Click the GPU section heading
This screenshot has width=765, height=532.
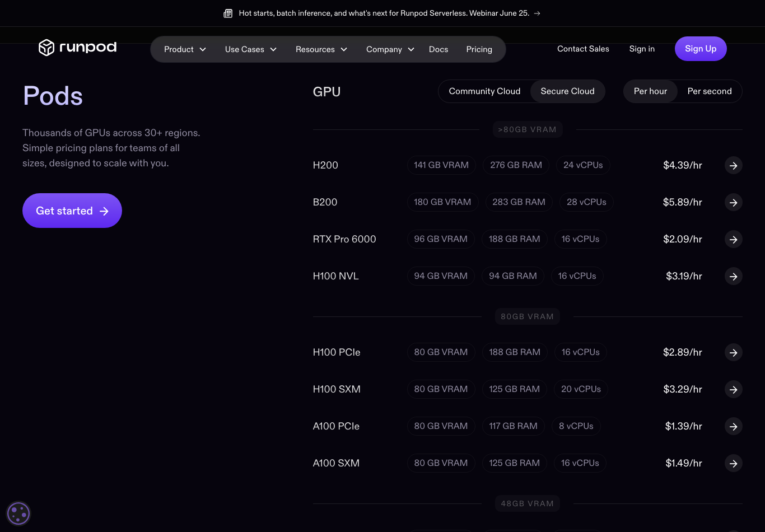(x=326, y=92)
